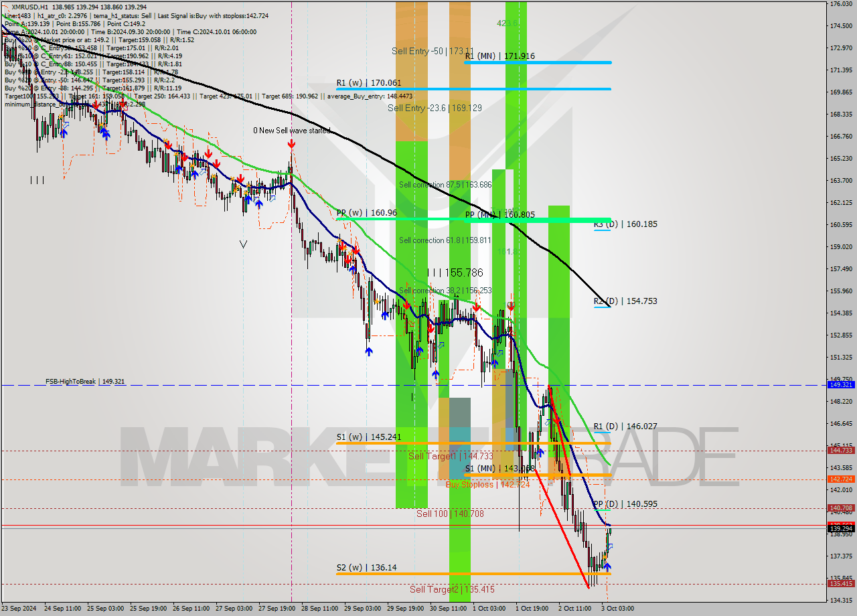This screenshot has height=616, width=857.
Task: Click the 134.315 value on the price scale
Action: pos(841,601)
